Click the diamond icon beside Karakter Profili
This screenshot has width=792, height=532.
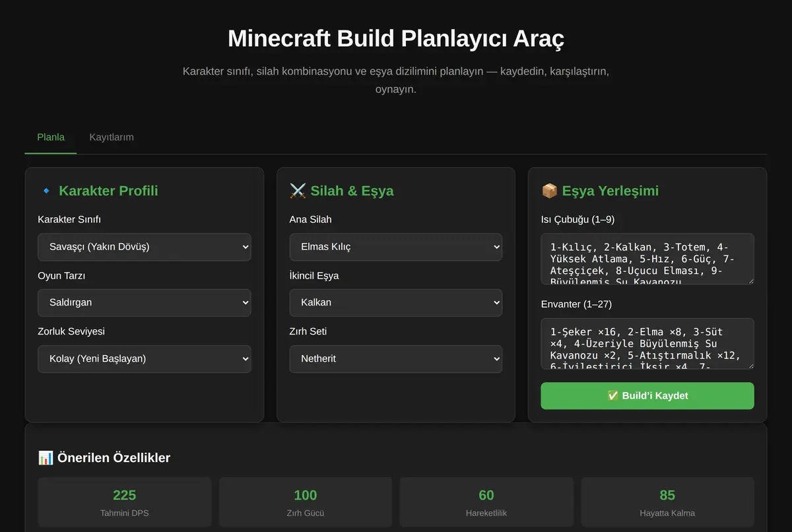click(x=46, y=191)
